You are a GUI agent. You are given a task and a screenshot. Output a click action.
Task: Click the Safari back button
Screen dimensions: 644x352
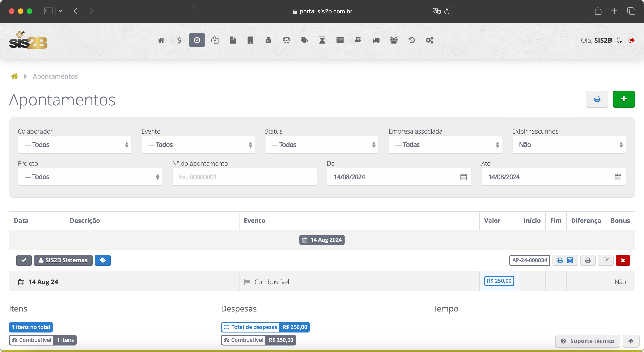point(75,11)
